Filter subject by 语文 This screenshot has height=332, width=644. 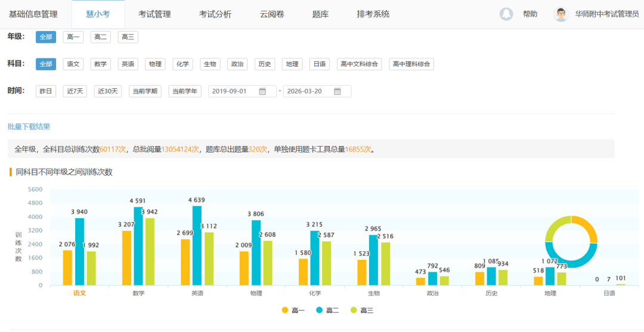73,64
